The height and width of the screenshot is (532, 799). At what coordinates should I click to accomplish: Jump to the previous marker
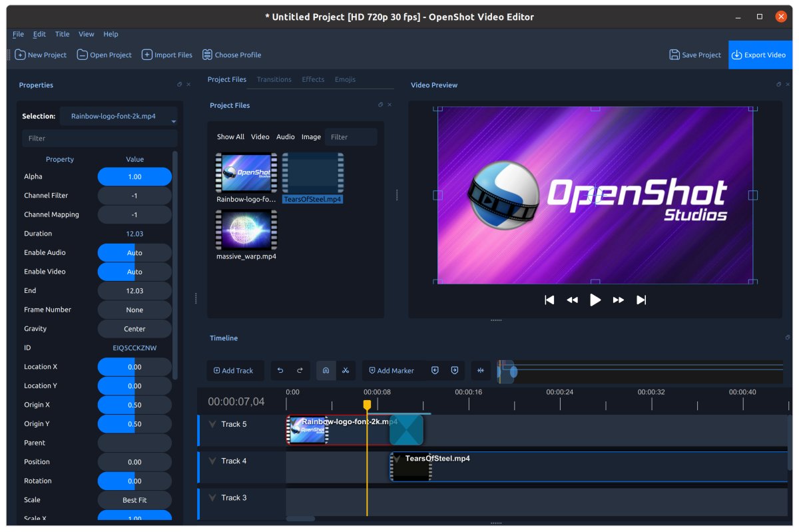click(x=435, y=370)
